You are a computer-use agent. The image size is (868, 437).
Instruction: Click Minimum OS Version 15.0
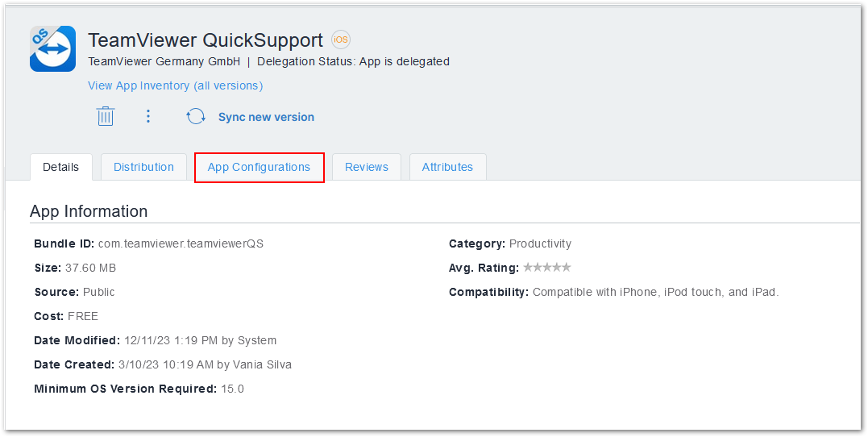232,389
